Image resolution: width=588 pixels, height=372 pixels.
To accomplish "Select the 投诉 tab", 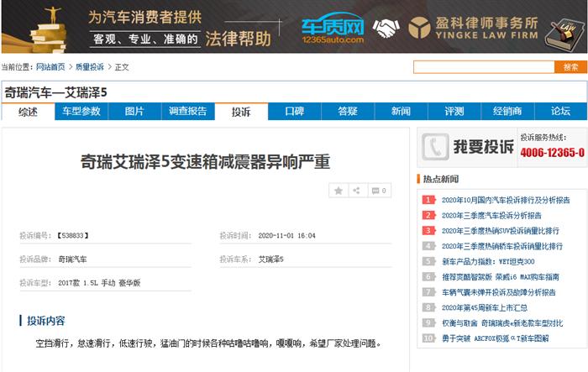I will pyautogui.click(x=241, y=112).
